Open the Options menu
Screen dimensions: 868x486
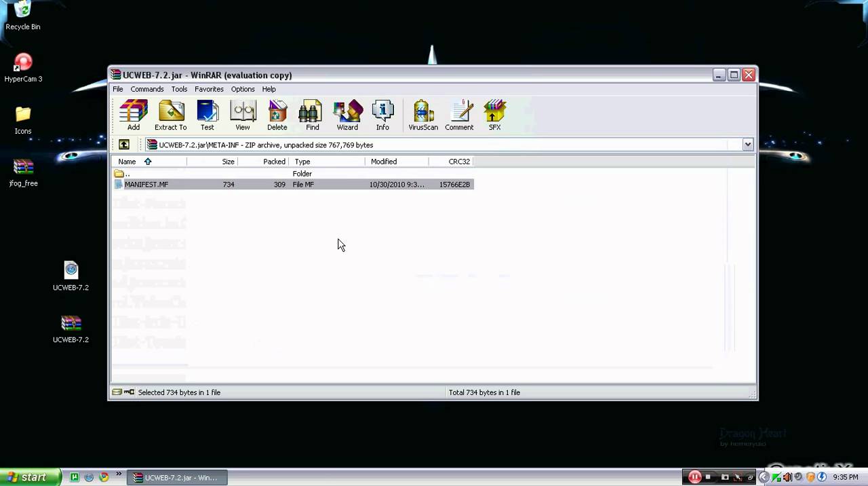(243, 89)
